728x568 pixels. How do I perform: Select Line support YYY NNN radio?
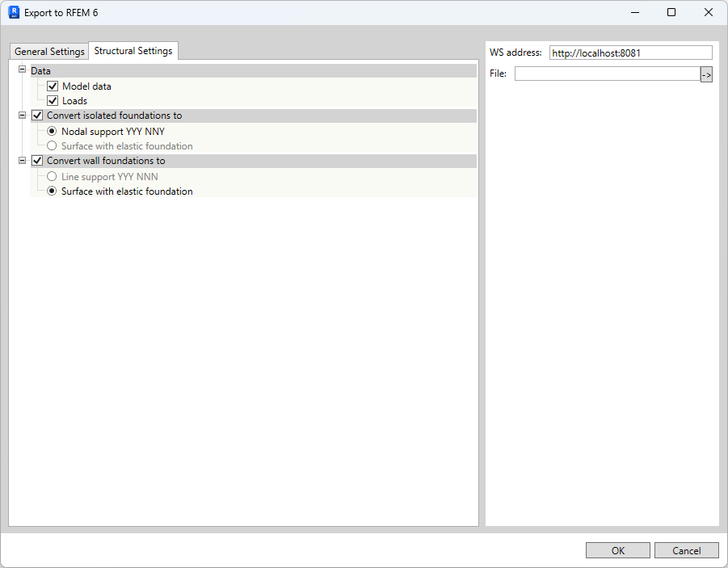pyautogui.click(x=52, y=176)
